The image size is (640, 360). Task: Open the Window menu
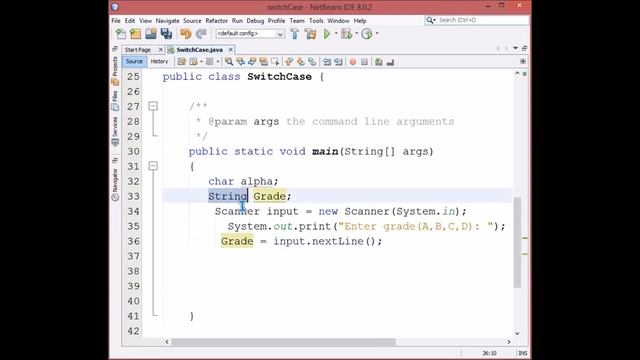[338, 20]
